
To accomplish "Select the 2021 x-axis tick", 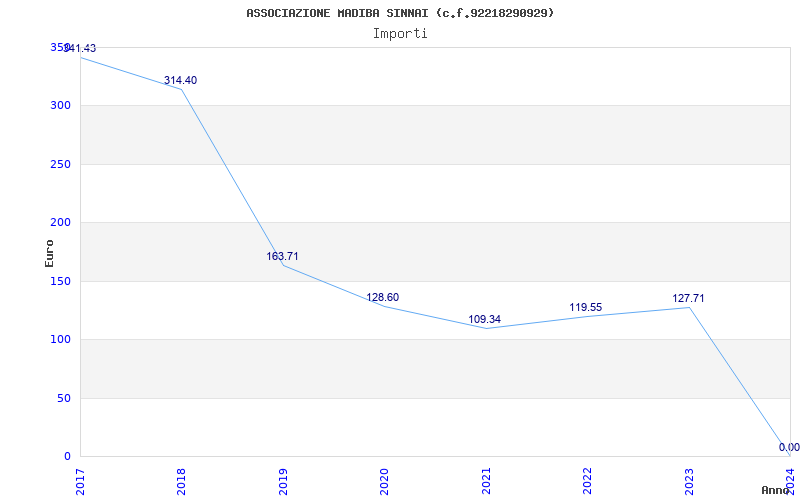I will (x=486, y=480).
